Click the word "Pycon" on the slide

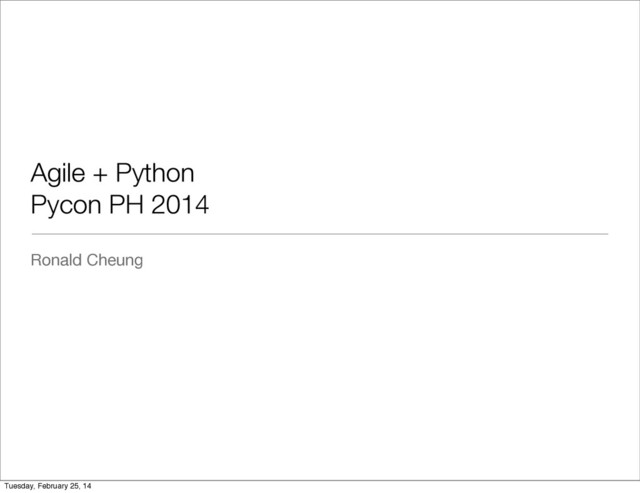click(63, 208)
